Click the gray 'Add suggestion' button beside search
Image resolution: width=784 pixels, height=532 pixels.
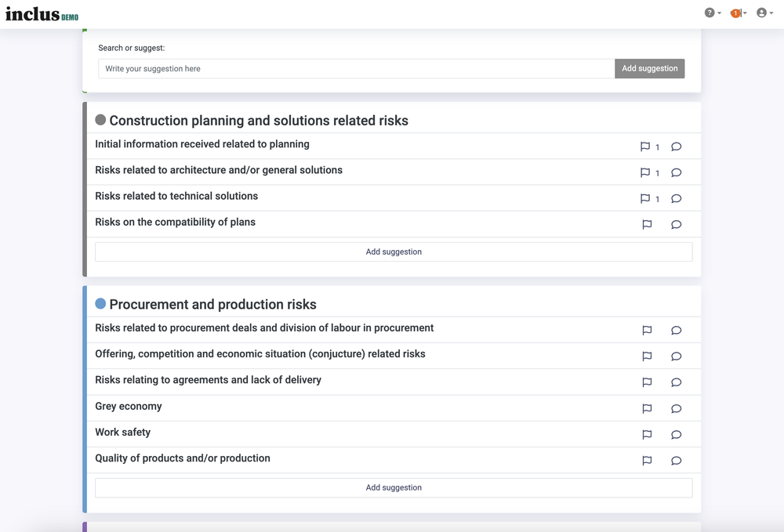tap(649, 68)
